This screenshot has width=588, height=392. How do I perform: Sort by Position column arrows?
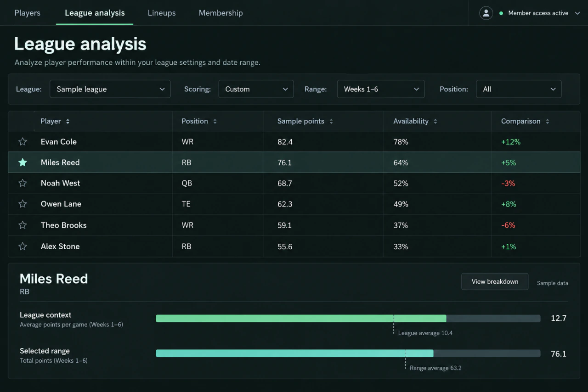click(215, 121)
